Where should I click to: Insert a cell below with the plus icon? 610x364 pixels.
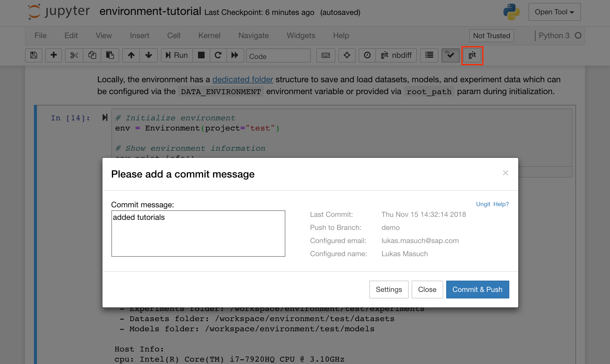click(54, 55)
